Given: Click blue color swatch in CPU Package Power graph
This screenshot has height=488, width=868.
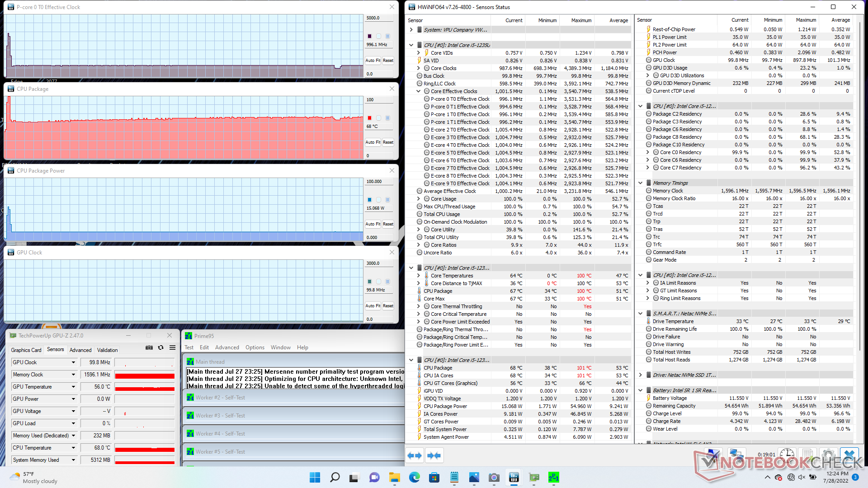Looking at the screenshot, I should click(x=369, y=200).
